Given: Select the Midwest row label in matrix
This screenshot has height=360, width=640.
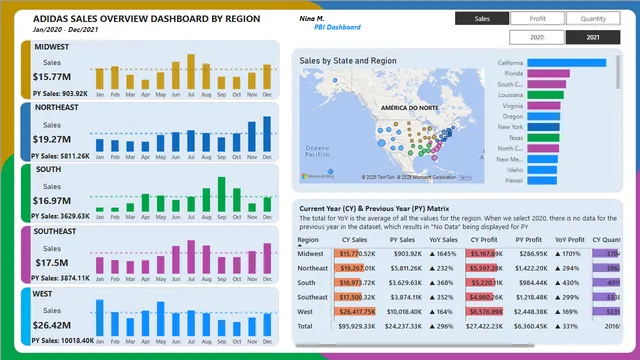Looking at the screenshot, I should pos(310,253).
